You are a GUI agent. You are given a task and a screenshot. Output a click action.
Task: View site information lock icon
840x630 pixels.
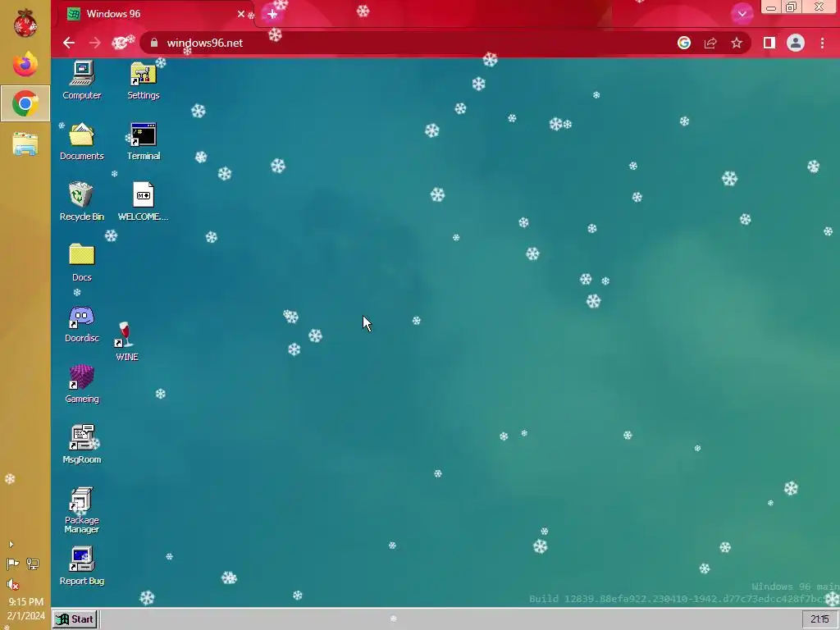(x=154, y=43)
